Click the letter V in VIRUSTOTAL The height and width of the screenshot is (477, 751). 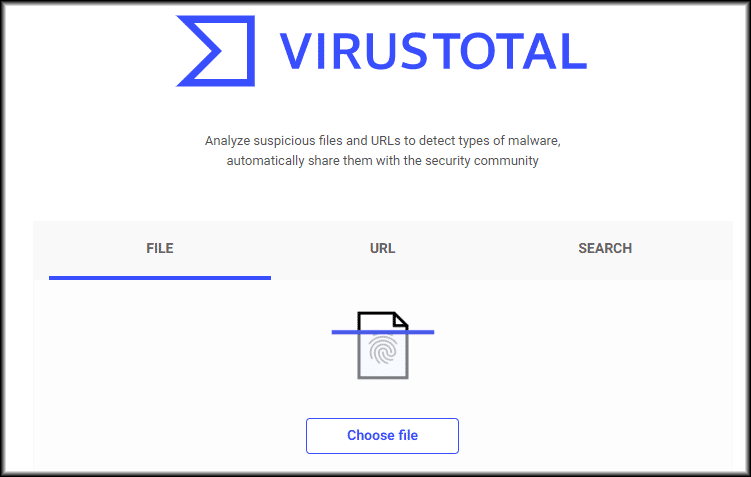[x=295, y=51]
